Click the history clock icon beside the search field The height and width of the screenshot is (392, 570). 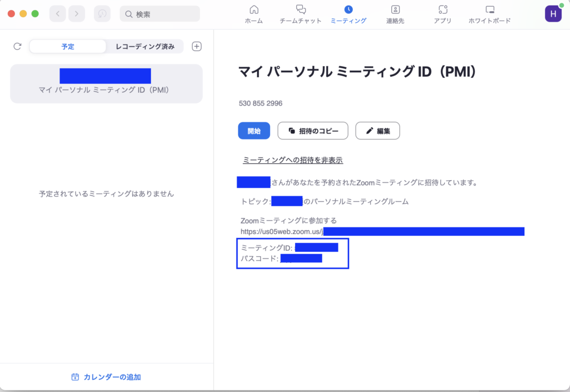coord(102,14)
